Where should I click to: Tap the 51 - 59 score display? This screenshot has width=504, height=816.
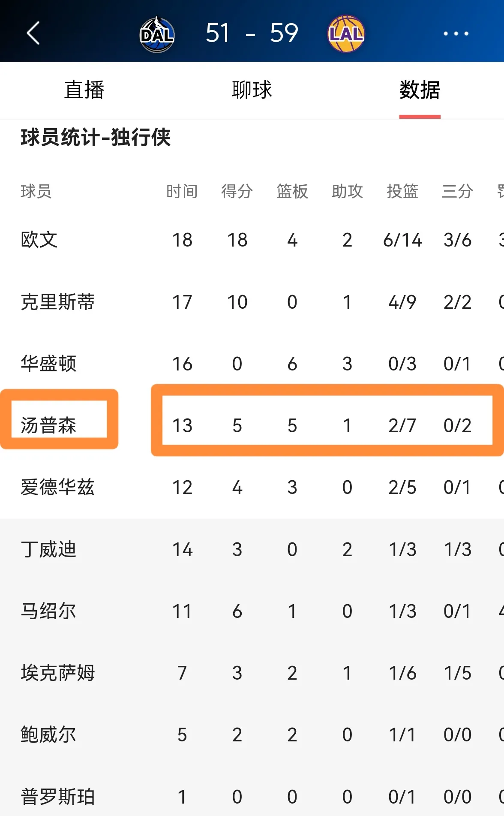[x=252, y=33]
